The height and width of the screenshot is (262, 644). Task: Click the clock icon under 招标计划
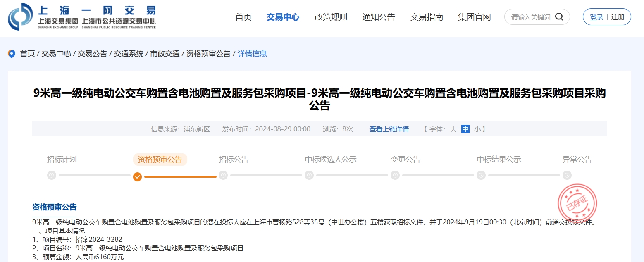(x=52, y=175)
